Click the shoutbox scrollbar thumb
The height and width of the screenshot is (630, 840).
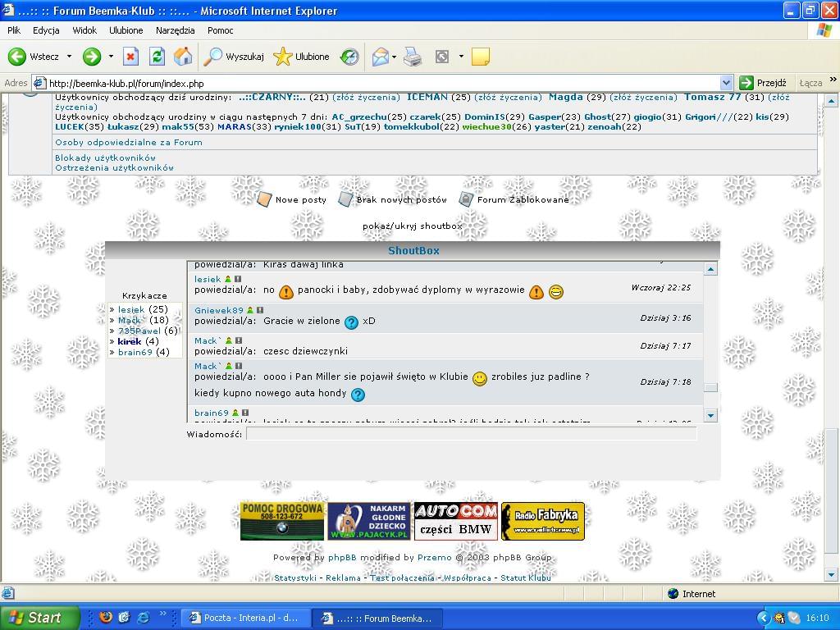coord(711,387)
